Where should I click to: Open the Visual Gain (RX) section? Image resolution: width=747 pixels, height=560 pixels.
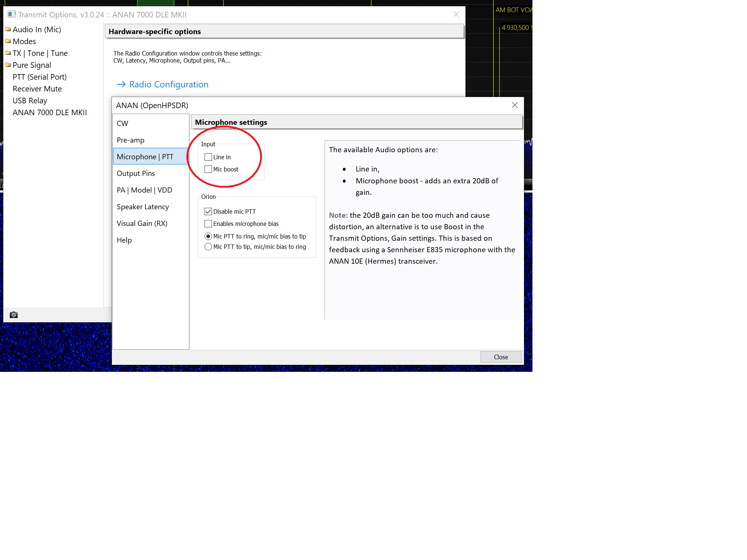[150, 223]
